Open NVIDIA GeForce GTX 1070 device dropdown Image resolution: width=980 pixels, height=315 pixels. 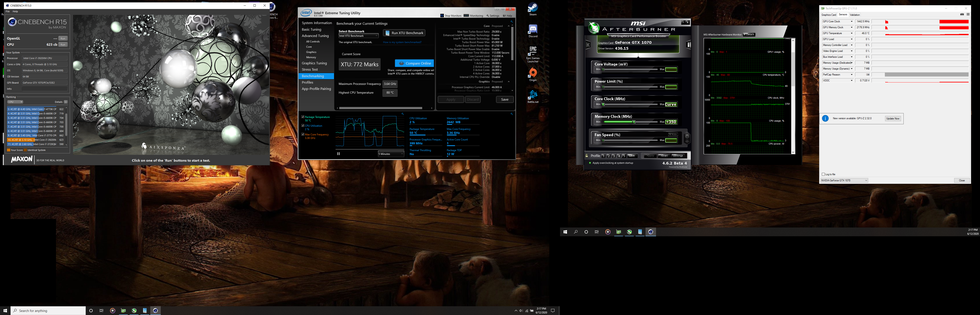[844, 180]
